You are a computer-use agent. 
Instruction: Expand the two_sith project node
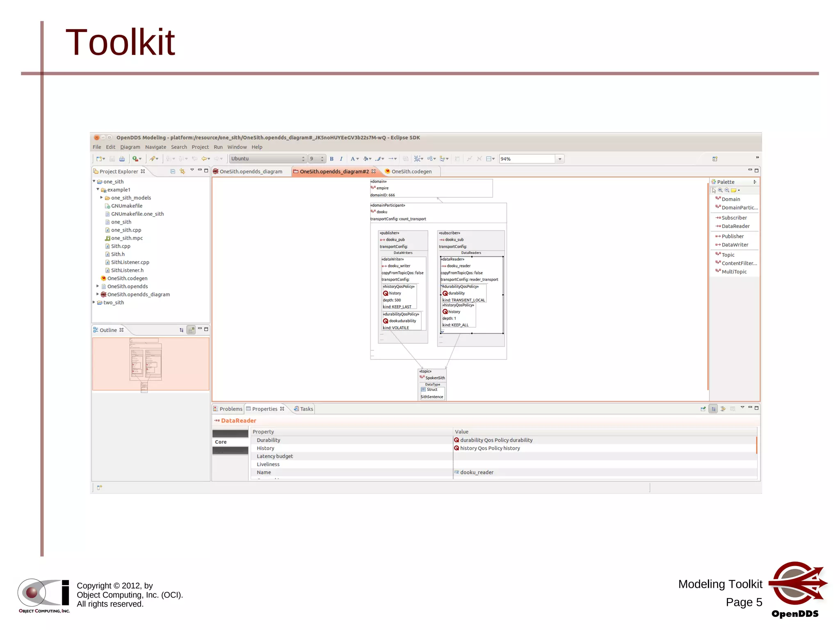(x=94, y=302)
